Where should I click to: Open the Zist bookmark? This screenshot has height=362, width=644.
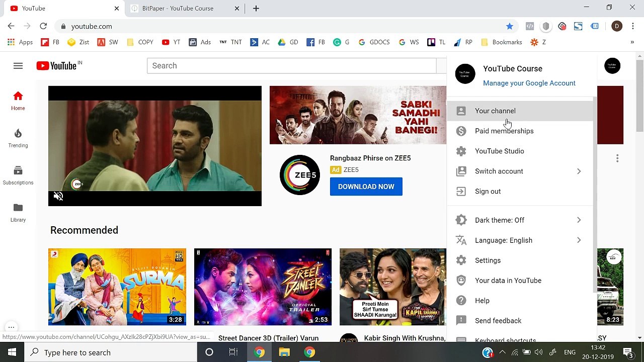pyautogui.click(x=78, y=42)
